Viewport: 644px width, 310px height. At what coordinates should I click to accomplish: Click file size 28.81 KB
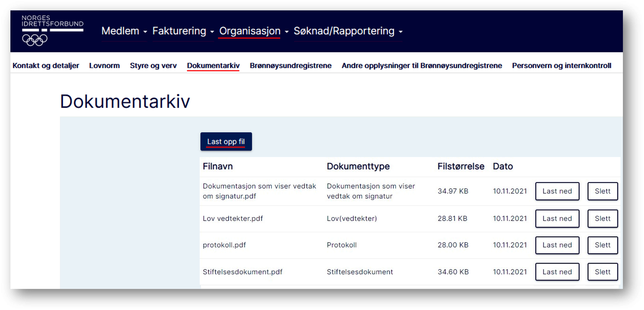pyautogui.click(x=452, y=219)
